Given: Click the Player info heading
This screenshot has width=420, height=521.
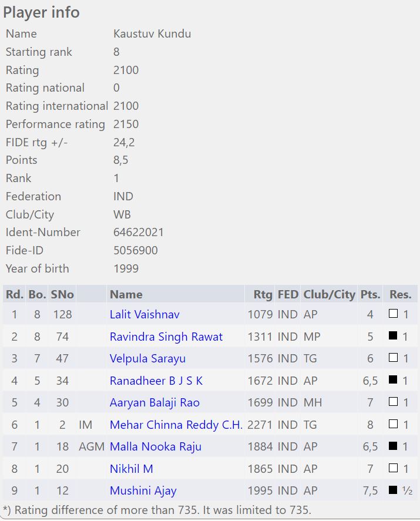Looking at the screenshot, I should coord(42,12).
